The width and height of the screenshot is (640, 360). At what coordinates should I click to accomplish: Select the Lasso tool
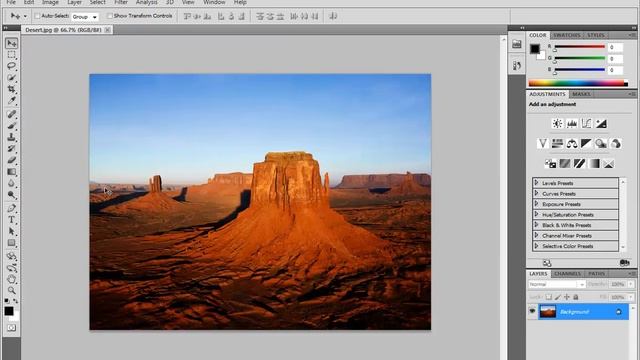point(11,66)
